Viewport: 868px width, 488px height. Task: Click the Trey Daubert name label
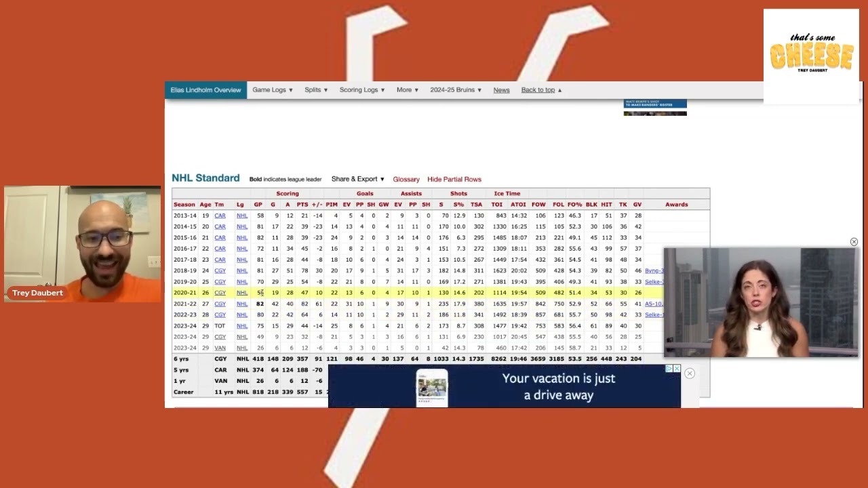click(37, 293)
